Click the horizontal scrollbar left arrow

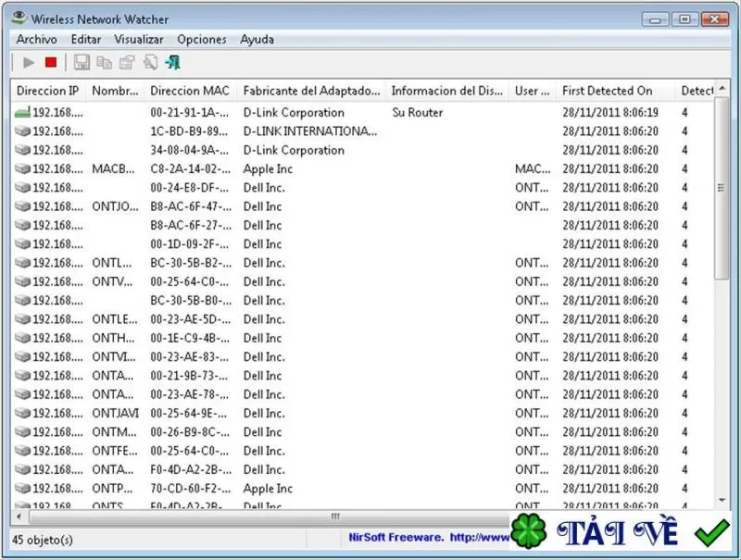click(x=19, y=516)
